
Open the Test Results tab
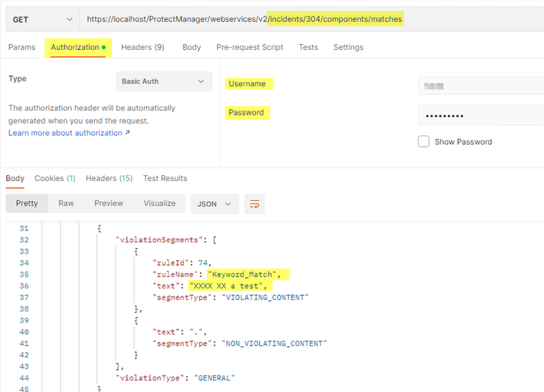tap(165, 178)
